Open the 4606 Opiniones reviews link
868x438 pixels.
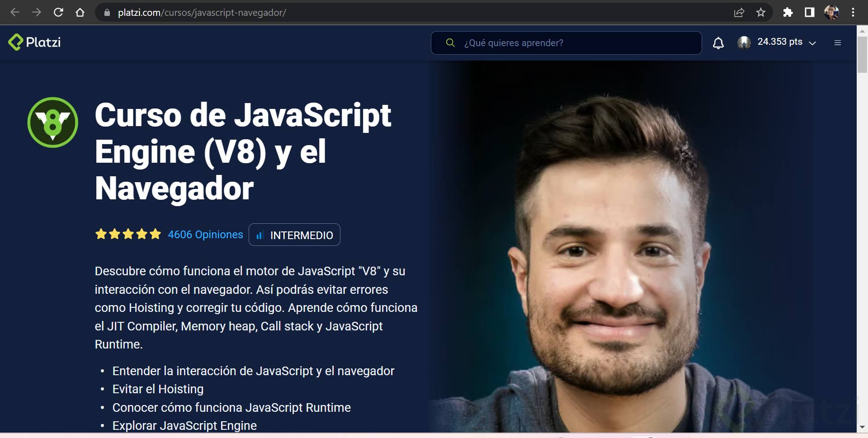[206, 234]
